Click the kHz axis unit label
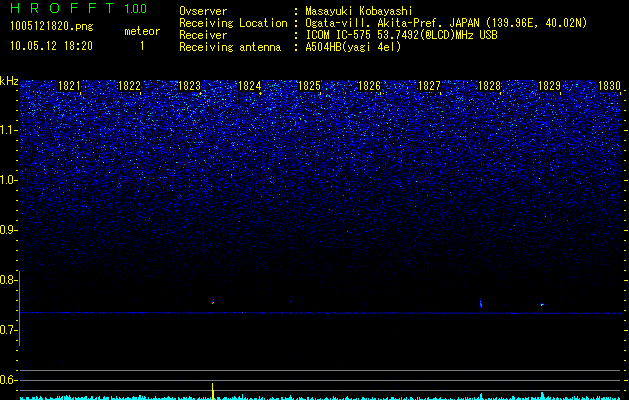Screen dimensions: 629x400 [9, 81]
